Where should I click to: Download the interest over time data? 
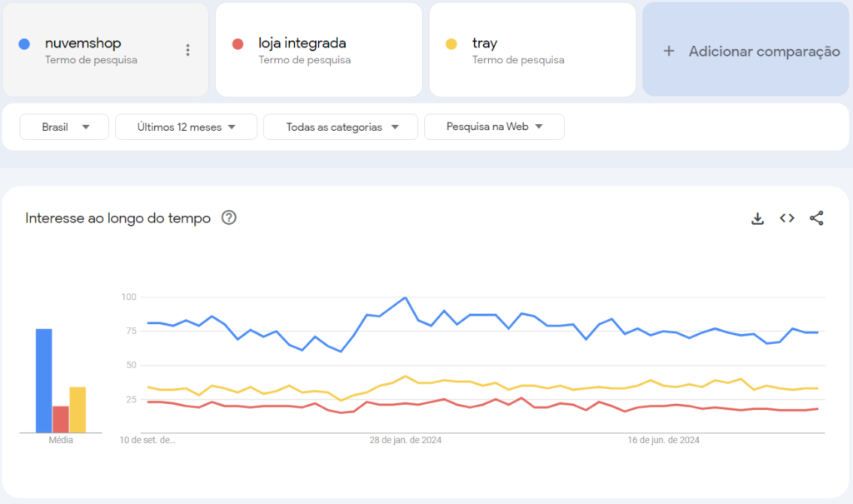pos(757,218)
